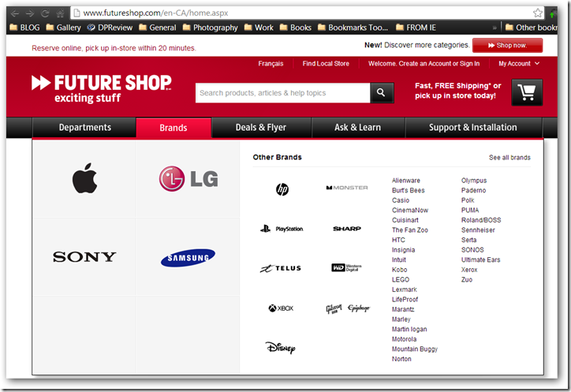Expand the My Account dropdown
This screenshot has width=571, height=392.
[519, 63]
